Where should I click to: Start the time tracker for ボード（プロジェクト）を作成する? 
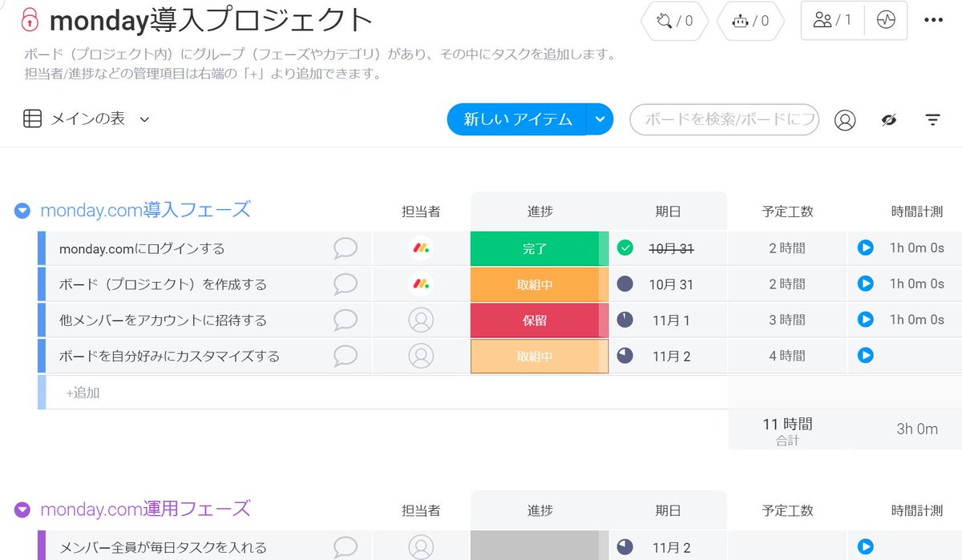pyautogui.click(x=865, y=284)
